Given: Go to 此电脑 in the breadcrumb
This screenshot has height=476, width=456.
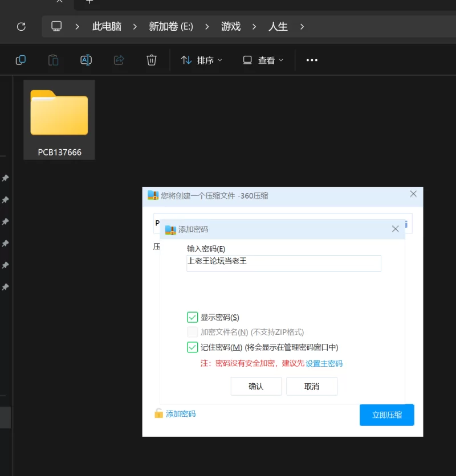Looking at the screenshot, I should (x=107, y=27).
